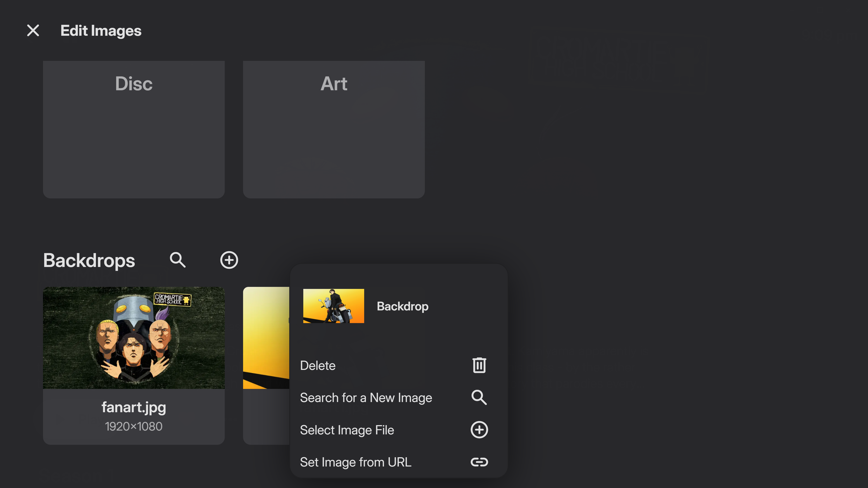Screen dimensions: 868x488
Task: Pick the Select Image File option
Action: coord(347,430)
